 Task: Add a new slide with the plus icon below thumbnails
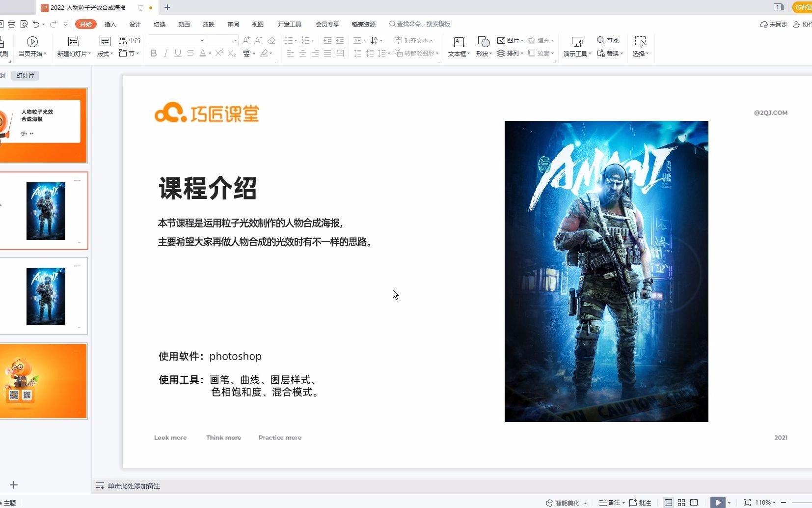tap(14, 485)
